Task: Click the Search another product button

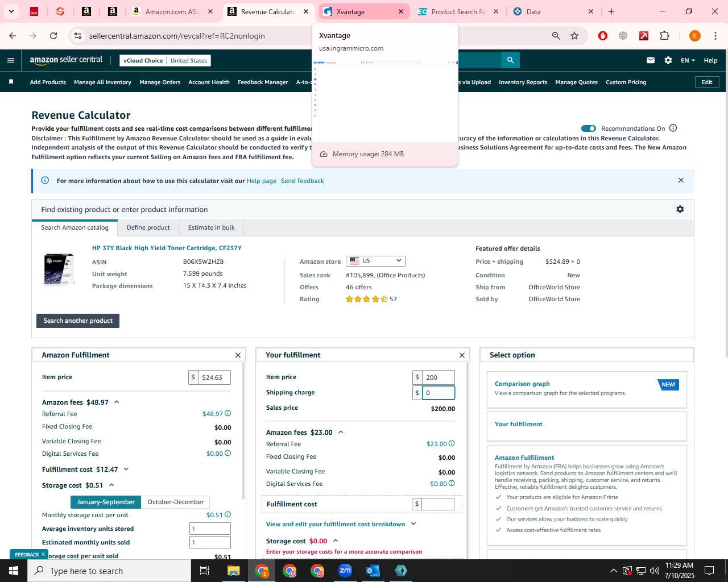Action: point(78,321)
